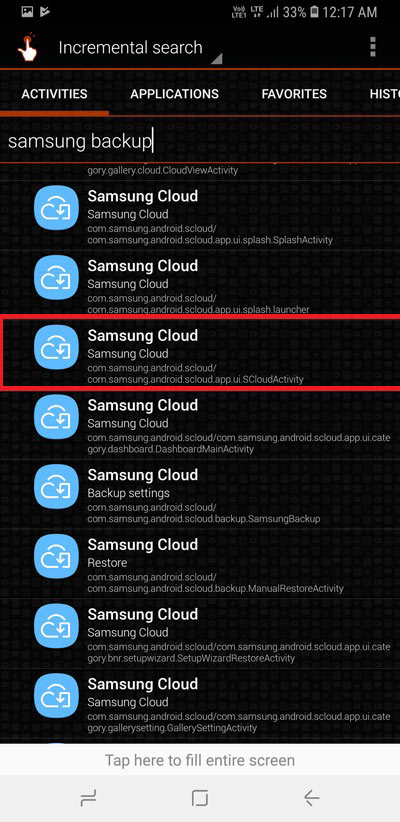Open the partially visible History tab
This screenshot has width=400, height=822.
tap(384, 94)
